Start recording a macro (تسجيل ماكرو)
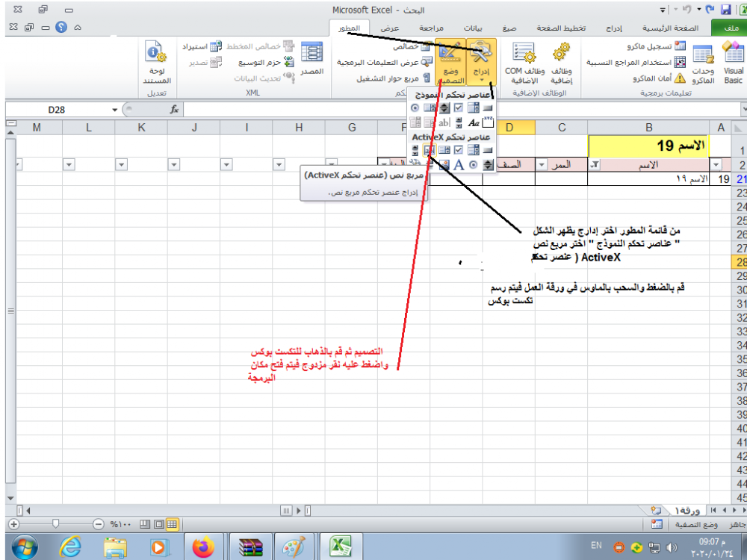The width and height of the screenshot is (747, 560). [x=656, y=46]
